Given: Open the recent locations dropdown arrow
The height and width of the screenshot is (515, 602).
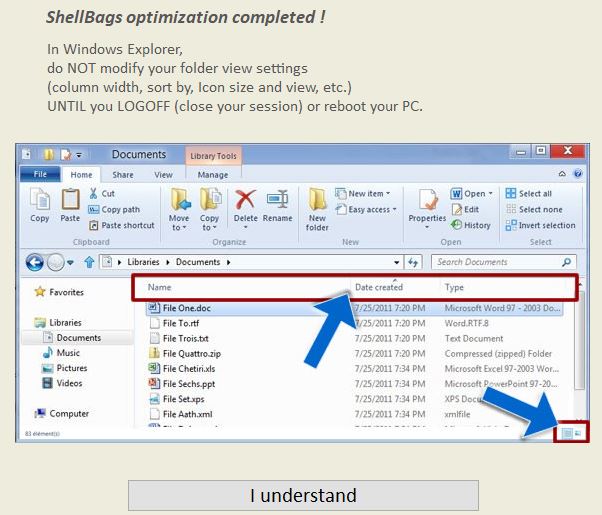Looking at the screenshot, I should tap(70, 263).
